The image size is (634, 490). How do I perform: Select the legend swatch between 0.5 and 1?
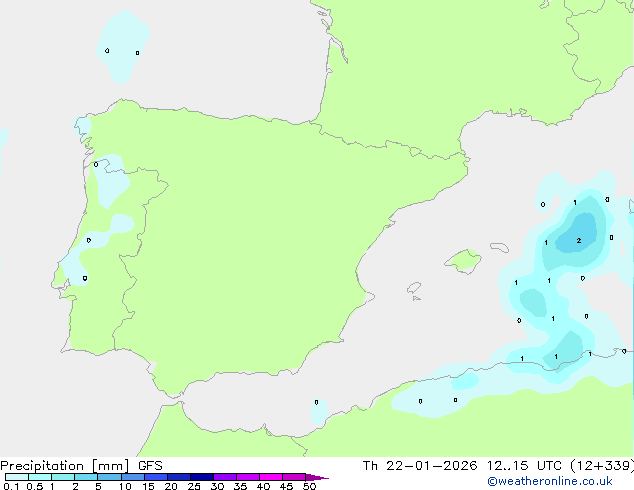tap(40, 477)
